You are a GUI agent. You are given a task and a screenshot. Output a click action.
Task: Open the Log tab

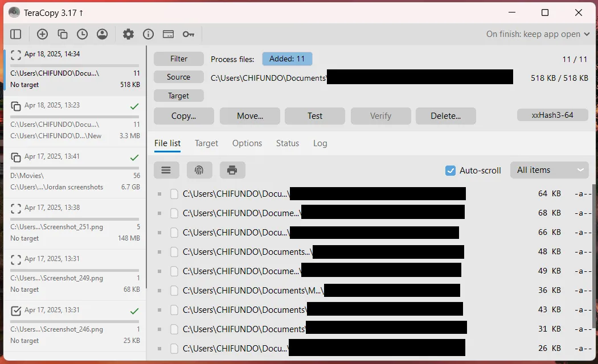320,143
